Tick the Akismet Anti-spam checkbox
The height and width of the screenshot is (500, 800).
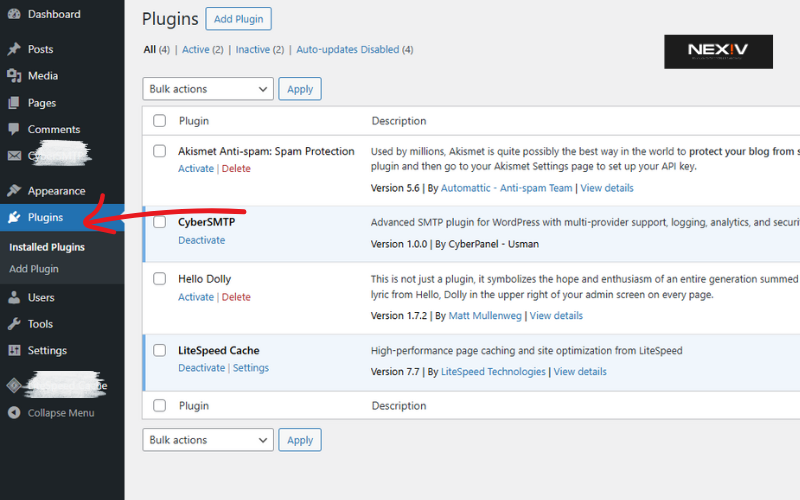tap(160, 151)
